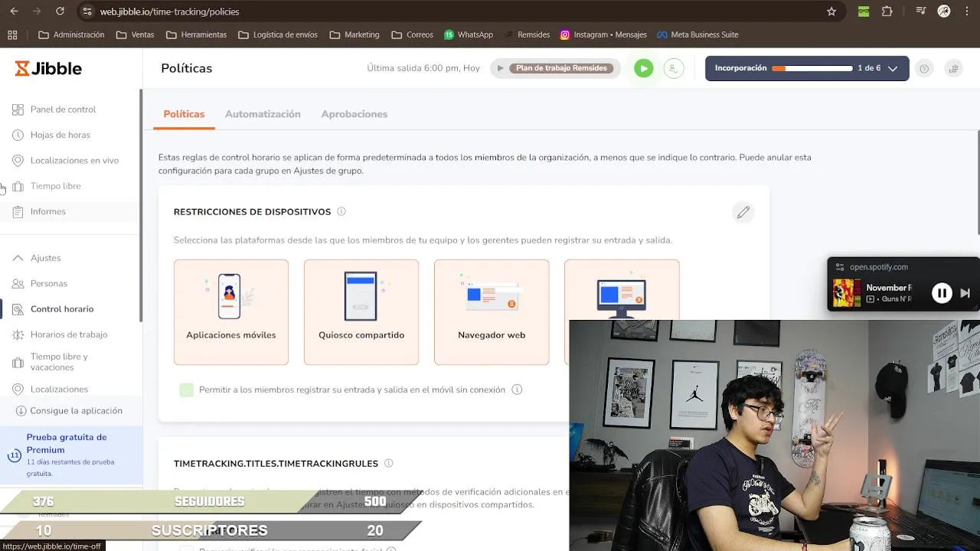Screen dimensions: 980x551
Task: Select Navegador web platform card
Action: tap(492, 312)
